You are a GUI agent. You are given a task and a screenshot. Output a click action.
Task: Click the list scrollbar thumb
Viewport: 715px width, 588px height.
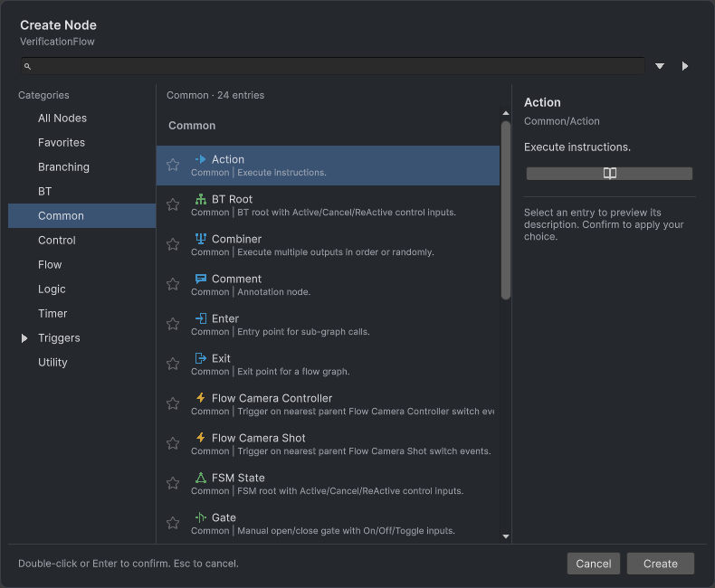(505, 210)
